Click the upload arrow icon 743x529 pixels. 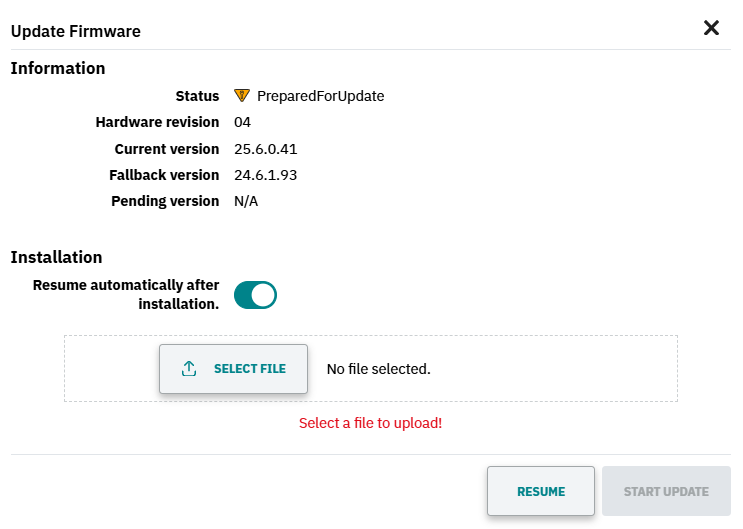tap(189, 368)
